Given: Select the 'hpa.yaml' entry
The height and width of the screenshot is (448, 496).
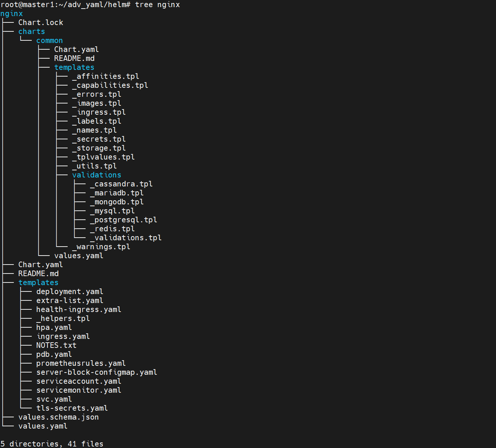Looking at the screenshot, I should click(54, 327).
